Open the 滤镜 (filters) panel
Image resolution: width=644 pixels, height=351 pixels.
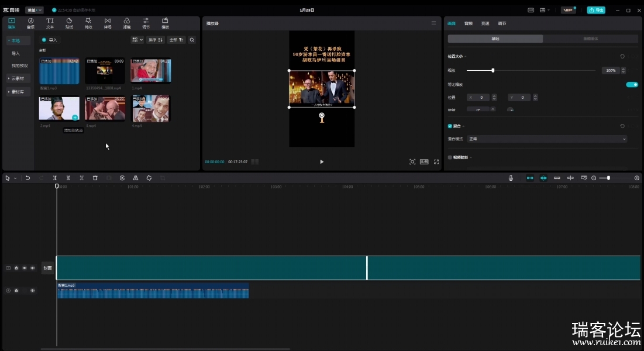[x=127, y=23]
